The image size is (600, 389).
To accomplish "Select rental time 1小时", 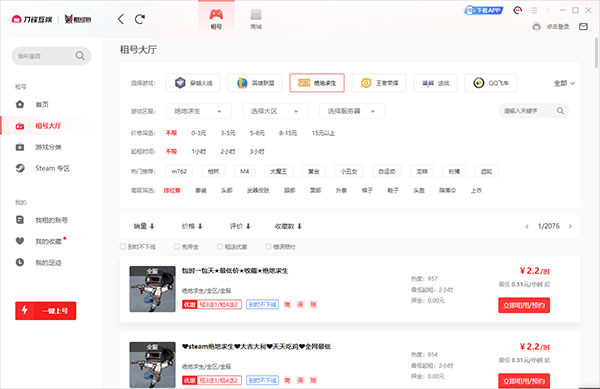I will 199,151.
